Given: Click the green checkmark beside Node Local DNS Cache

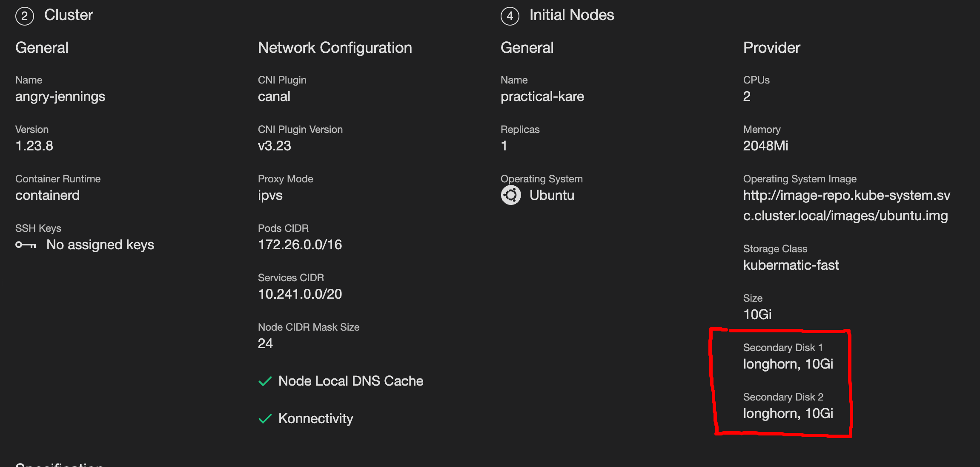Looking at the screenshot, I should click(x=265, y=381).
